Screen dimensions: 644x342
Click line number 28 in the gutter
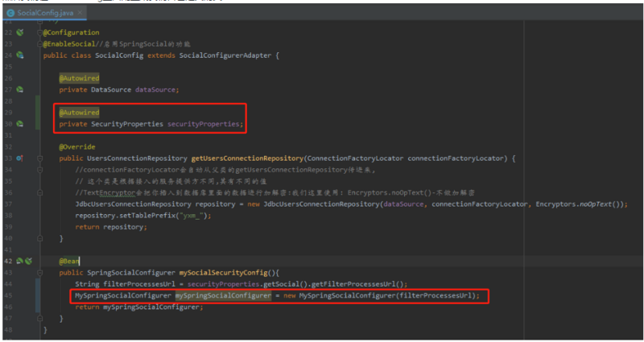pos(8,101)
